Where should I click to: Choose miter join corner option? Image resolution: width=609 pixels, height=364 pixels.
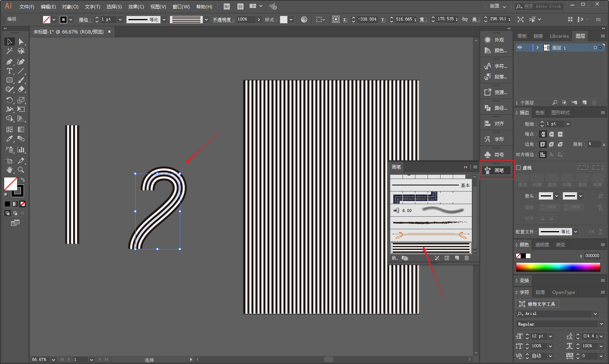(x=543, y=144)
